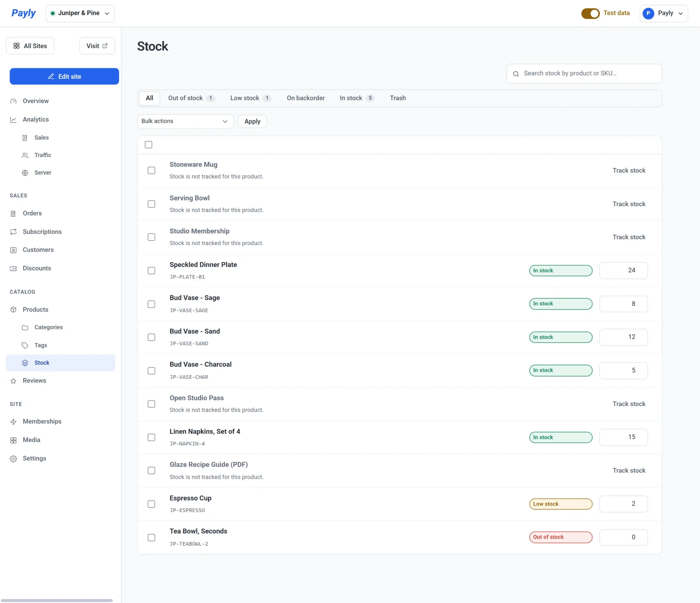The width and height of the screenshot is (700, 603).
Task: Click the Server globe icon
Action: 25,173
